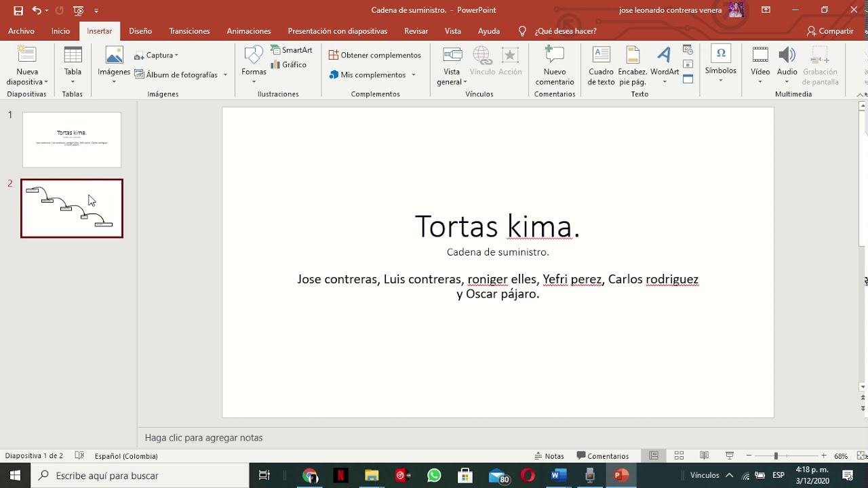Start slide show from status bar
Viewport: 868px width, 488px height.
[730, 456]
